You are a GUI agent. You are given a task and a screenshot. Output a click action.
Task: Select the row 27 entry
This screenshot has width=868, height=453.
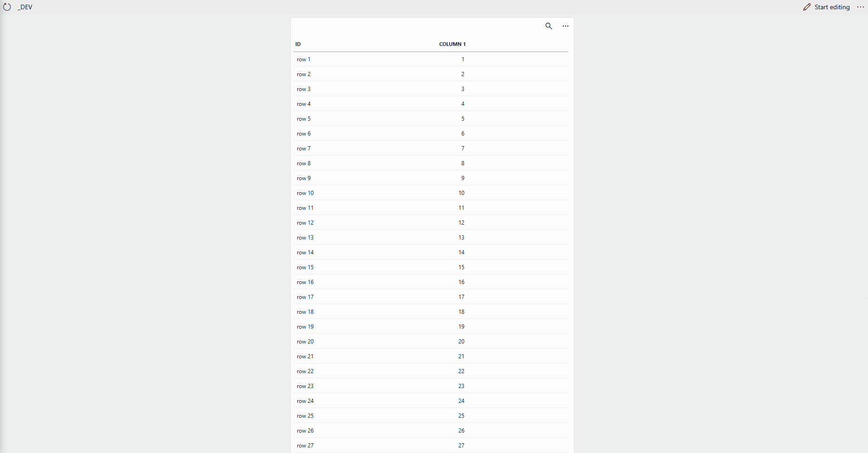coord(305,446)
